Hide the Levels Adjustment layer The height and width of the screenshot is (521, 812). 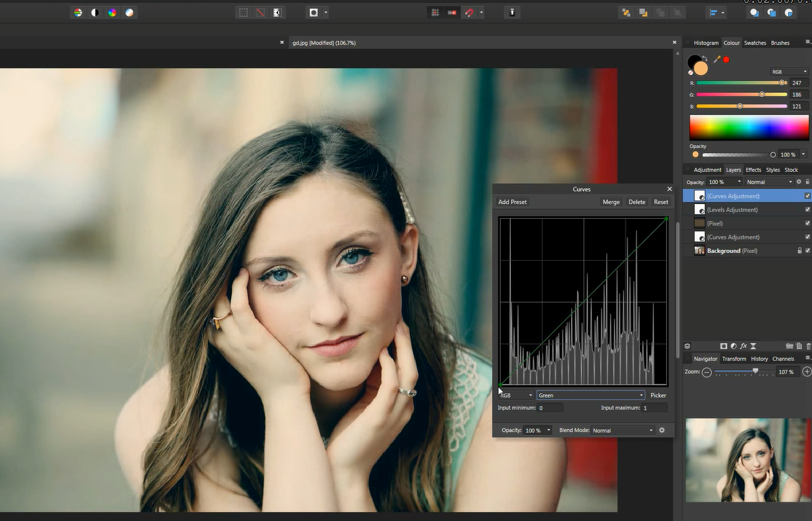pos(807,210)
